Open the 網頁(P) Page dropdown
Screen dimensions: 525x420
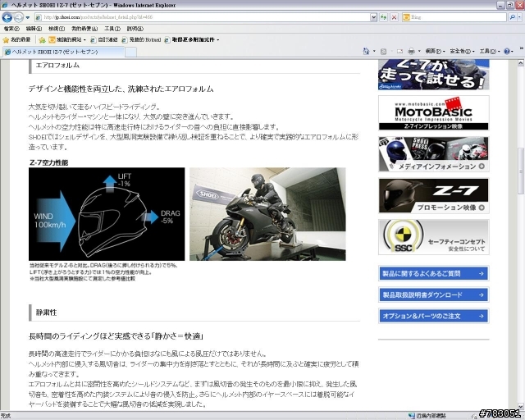pos(435,51)
